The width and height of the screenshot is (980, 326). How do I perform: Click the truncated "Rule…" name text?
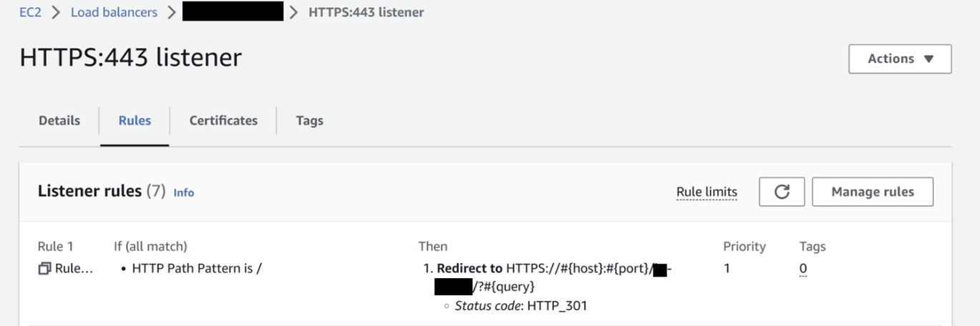tap(74, 269)
